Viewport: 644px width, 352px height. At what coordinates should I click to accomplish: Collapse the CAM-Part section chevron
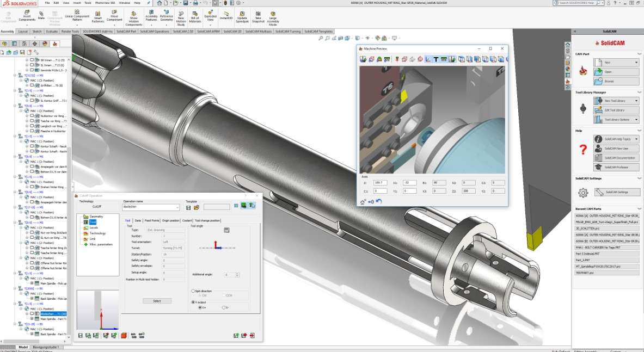click(639, 54)
